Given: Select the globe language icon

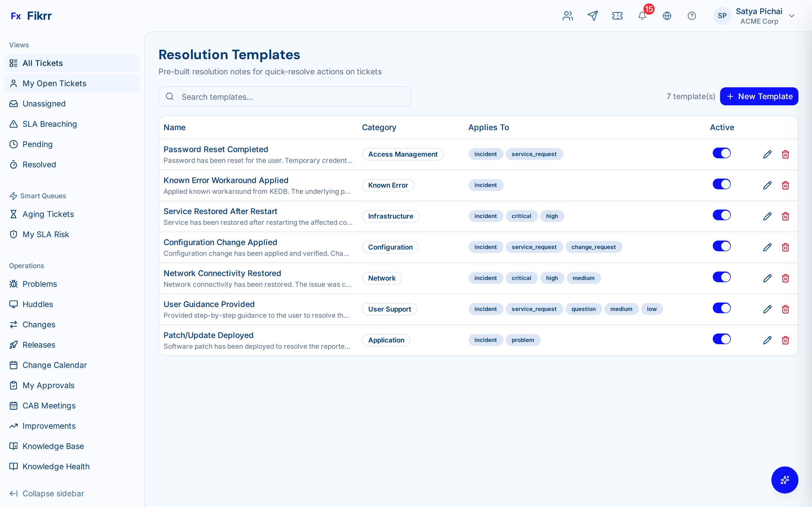Looking at the screenshot, I should click(x=667, y=15).
